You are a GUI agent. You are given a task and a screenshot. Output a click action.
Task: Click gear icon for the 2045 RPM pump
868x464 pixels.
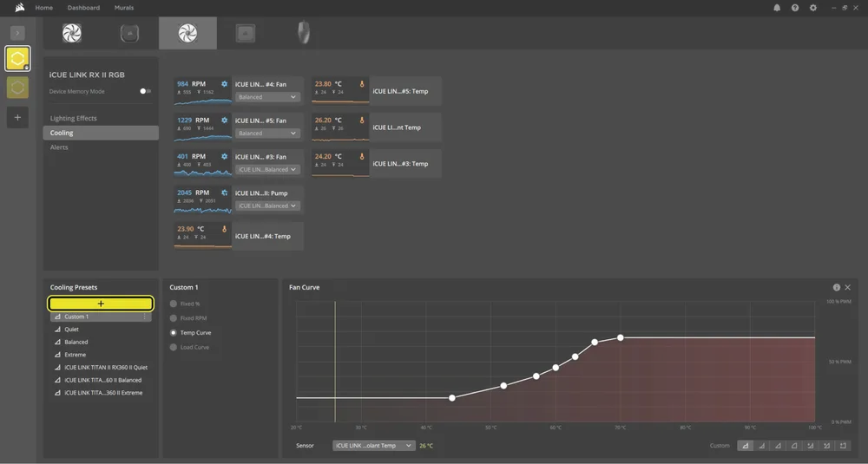(224, 193)
